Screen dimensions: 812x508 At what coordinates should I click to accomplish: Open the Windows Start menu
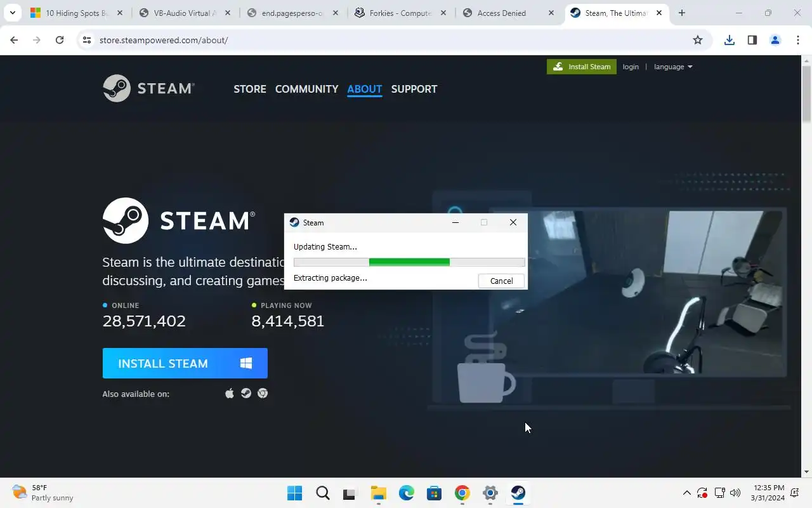click(294, 493)
